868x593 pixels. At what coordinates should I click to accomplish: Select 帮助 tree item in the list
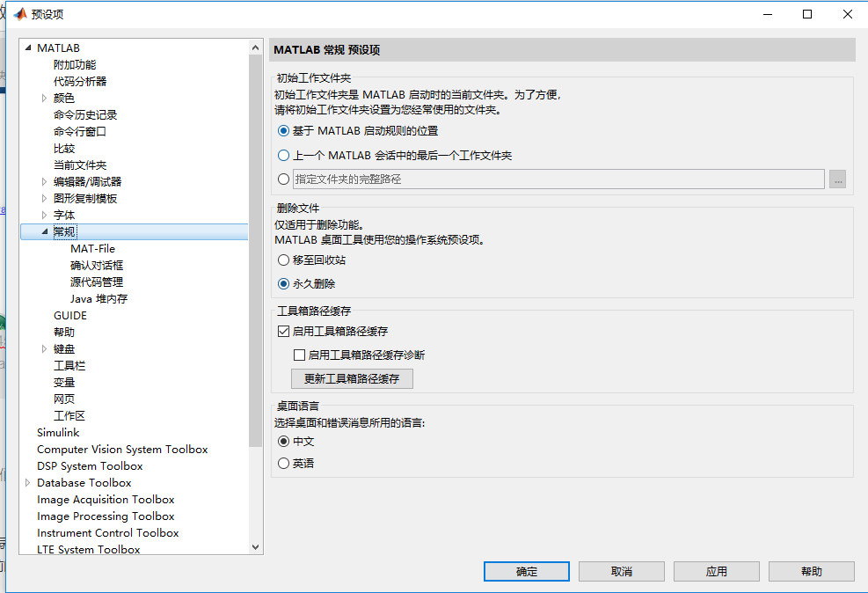[64, 333]
